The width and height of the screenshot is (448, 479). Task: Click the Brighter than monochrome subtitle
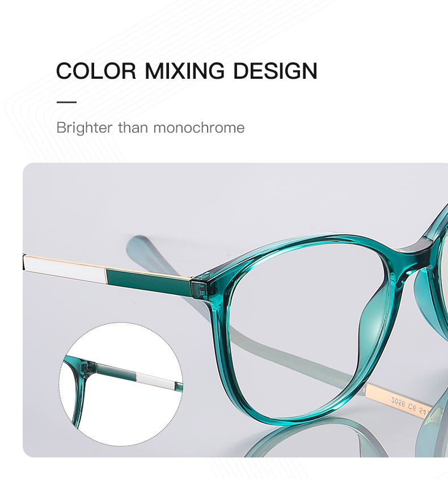tap(150, 128)
